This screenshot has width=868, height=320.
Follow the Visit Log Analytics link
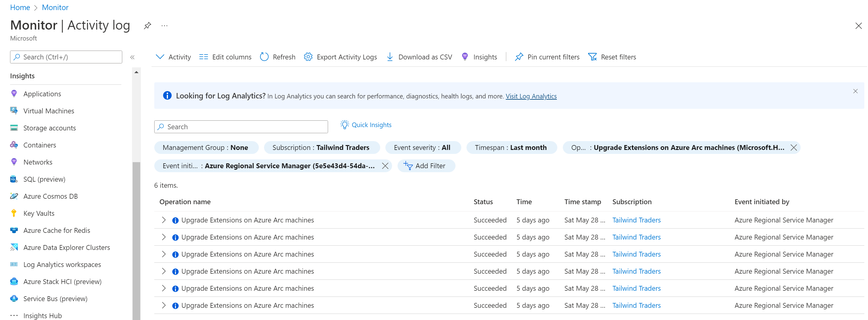[x=531, y=96]
